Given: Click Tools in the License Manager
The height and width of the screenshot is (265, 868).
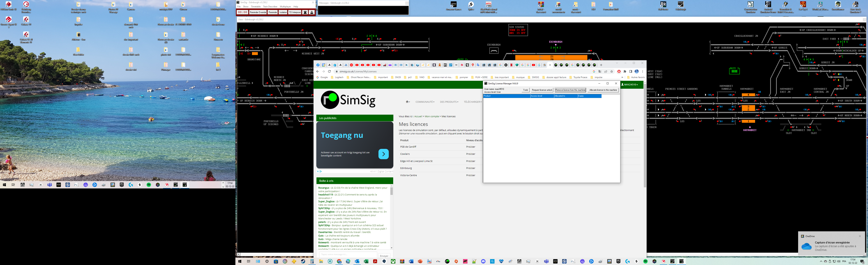Looking at the screenshot, I should (526, 90).
